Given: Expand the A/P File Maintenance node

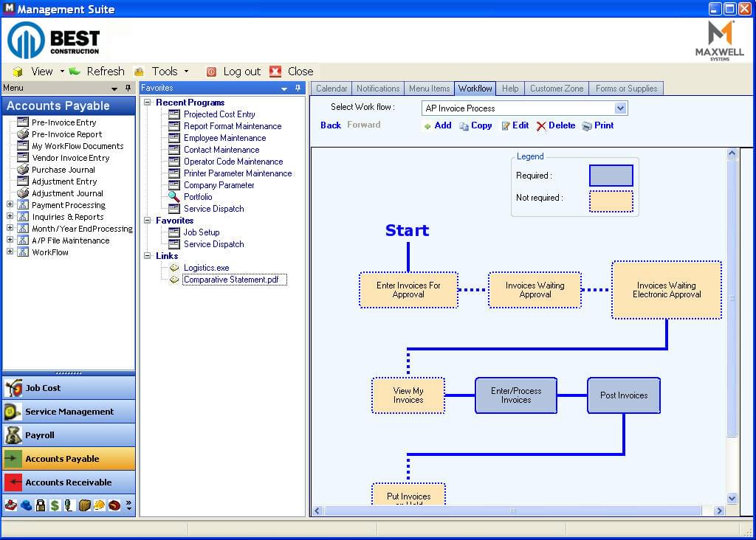Looking at the screenshot, I should click(10, 240).
